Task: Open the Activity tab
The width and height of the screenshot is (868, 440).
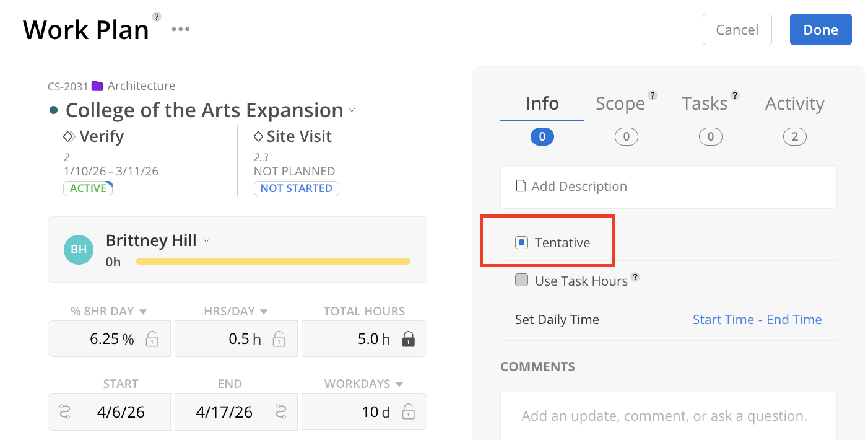Action: 794,104
